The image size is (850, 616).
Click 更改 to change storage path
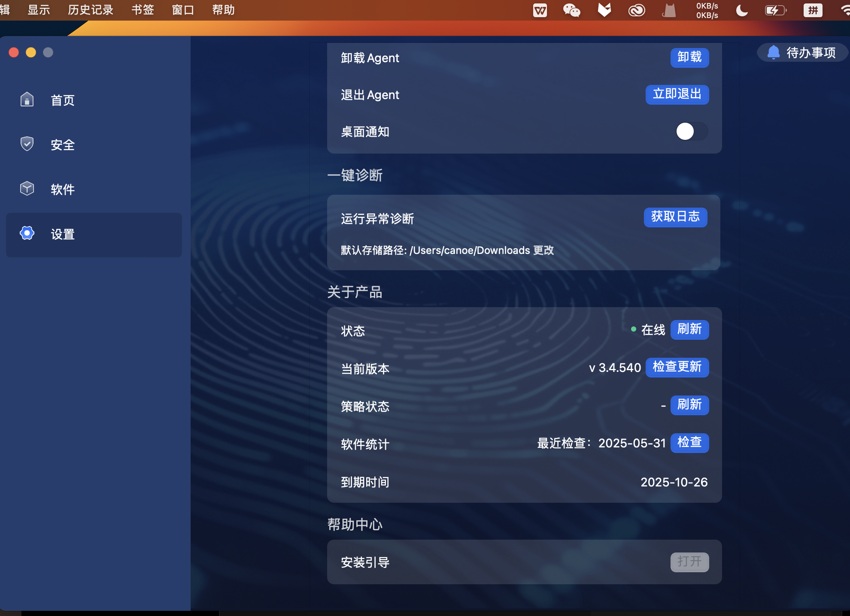[x=543, y=251]
